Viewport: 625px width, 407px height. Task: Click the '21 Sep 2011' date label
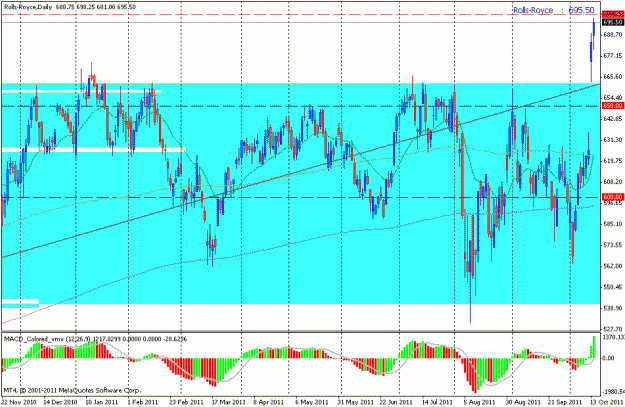(x=565, y=402)
